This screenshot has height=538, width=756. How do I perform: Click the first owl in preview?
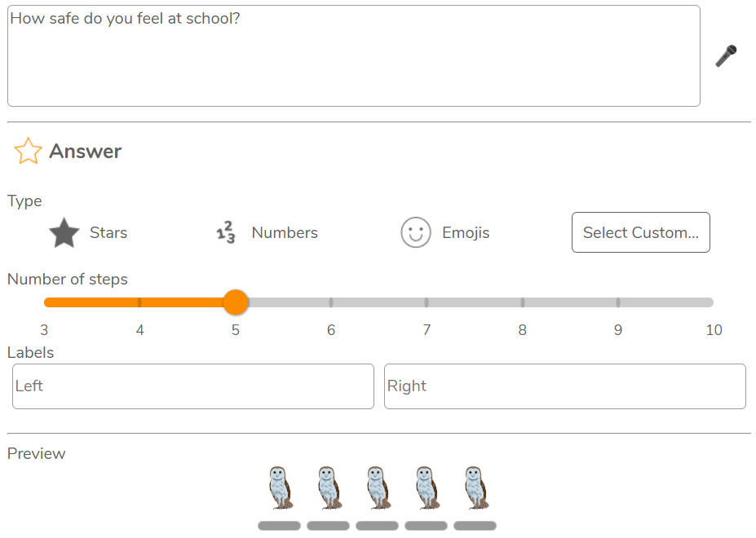click(280, 487)
